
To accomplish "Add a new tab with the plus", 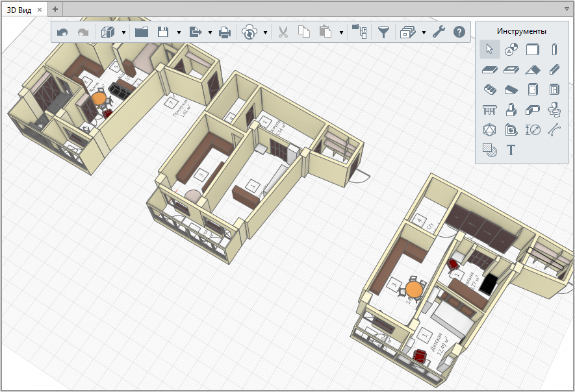I will 55,9.
